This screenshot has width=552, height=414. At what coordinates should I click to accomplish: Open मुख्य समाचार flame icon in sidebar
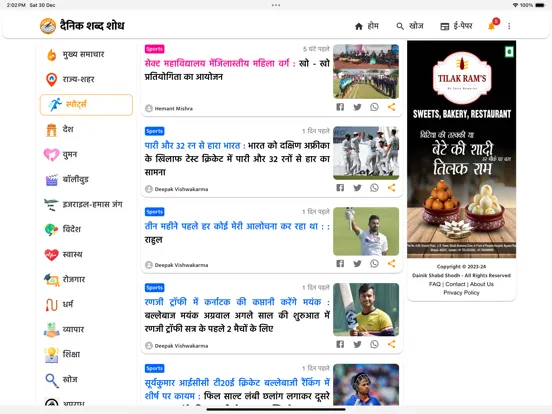coord(51,55)
